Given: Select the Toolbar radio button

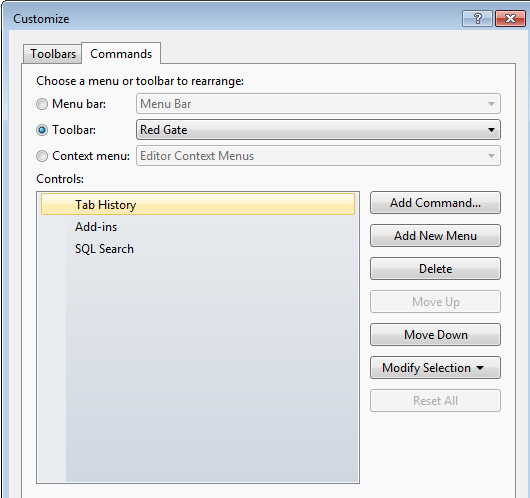Looking at the screenshot, I should [x=42, y=130].
